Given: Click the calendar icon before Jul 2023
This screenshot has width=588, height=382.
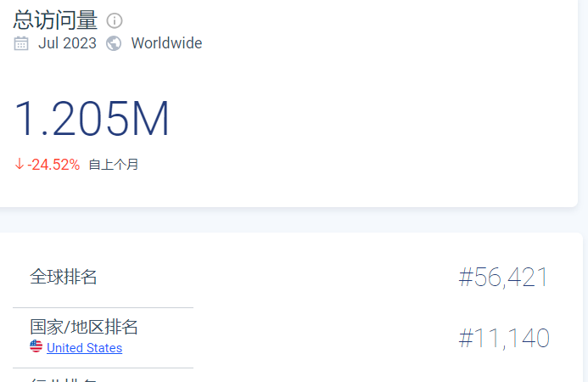Looking at the screenshot, I should click(x=21, y=43).
